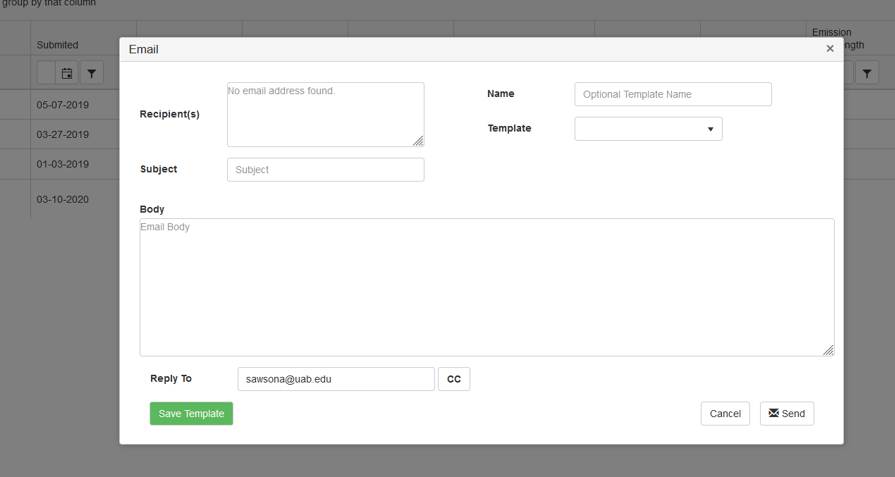Click the filter funnel under Submitted column
Viewport: 895px width, 477px height.
coord(91,73)
